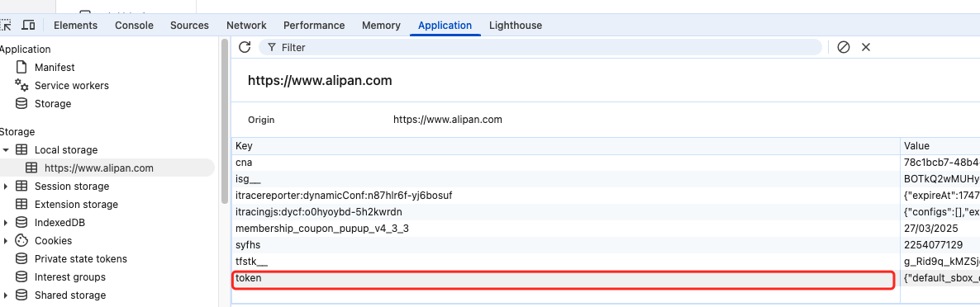Expand the Shared storage tree node
Screen dimensions: 980x307
(6, 295)
